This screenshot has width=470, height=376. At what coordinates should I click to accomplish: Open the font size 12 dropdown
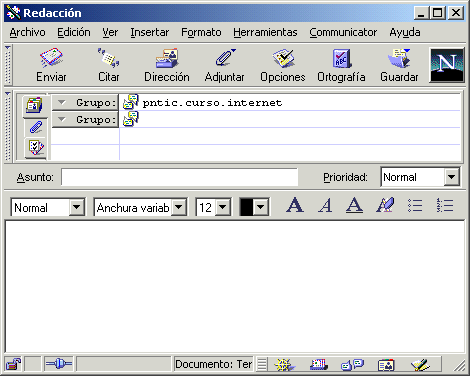[223, 207]
